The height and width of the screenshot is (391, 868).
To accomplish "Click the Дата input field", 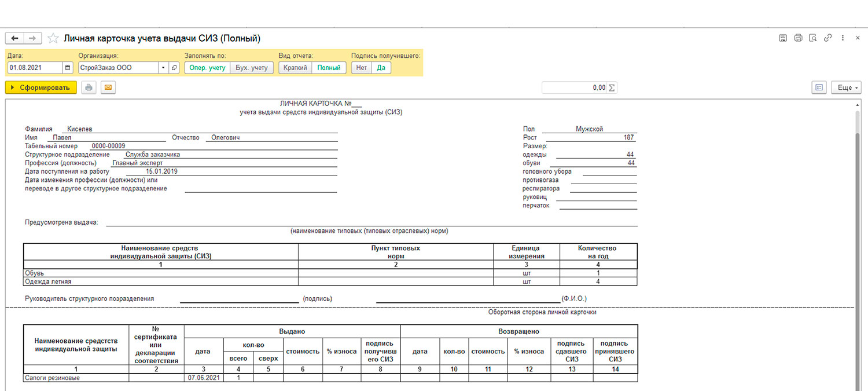I will [35, 68].
